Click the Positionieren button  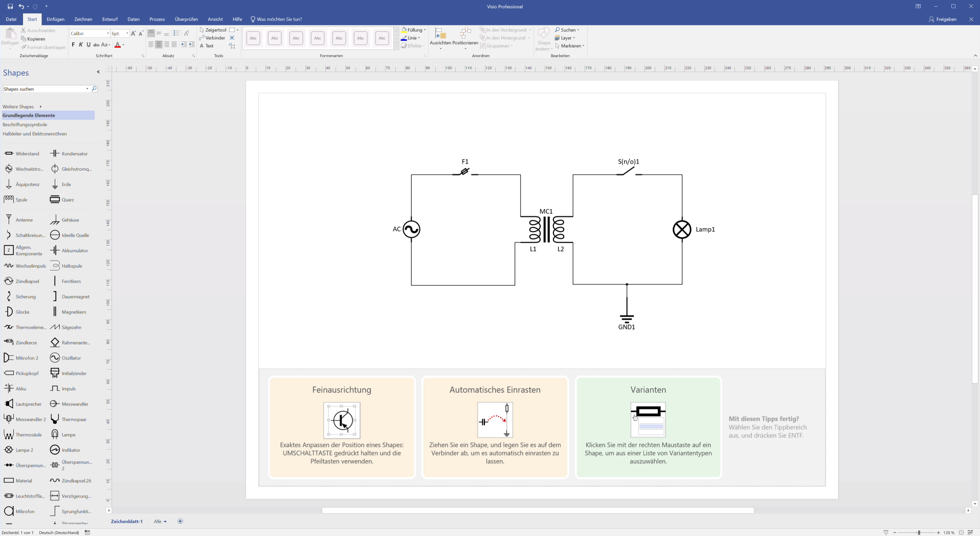click(x=465, y=38)
